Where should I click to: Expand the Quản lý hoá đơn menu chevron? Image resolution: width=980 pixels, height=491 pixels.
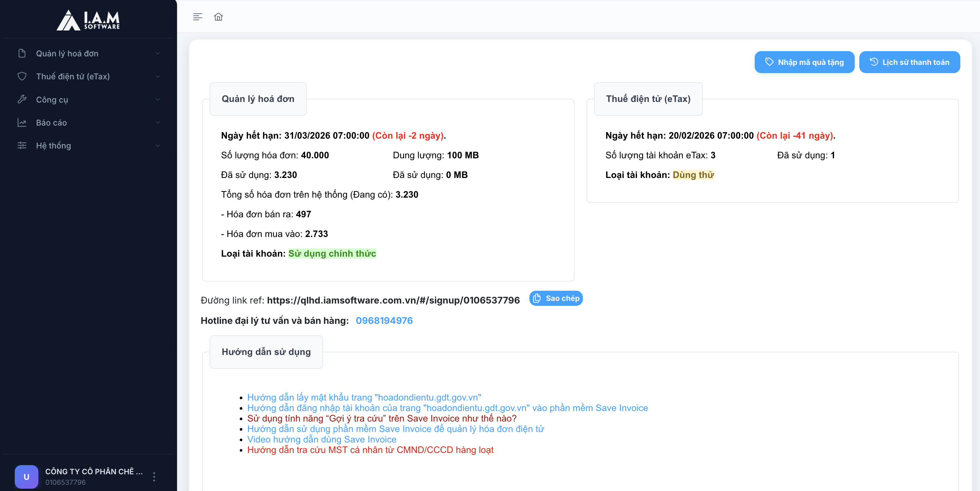pos(158,53)
